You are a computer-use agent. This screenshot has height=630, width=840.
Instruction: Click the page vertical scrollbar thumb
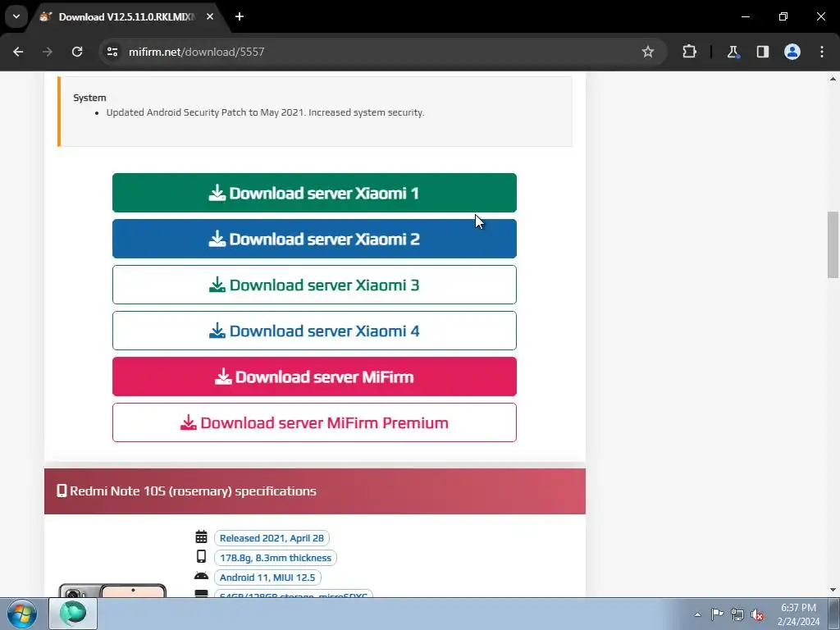click(x=833, y=244)
